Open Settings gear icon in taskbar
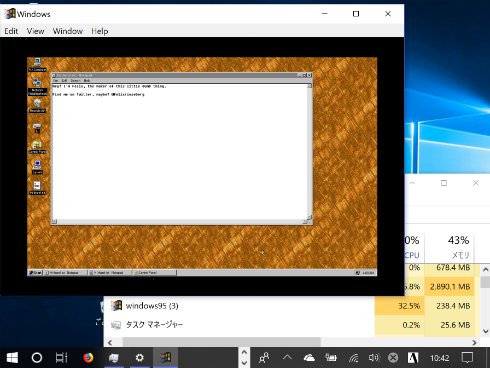This screenshot has width=490, height=368. (140, 358)
